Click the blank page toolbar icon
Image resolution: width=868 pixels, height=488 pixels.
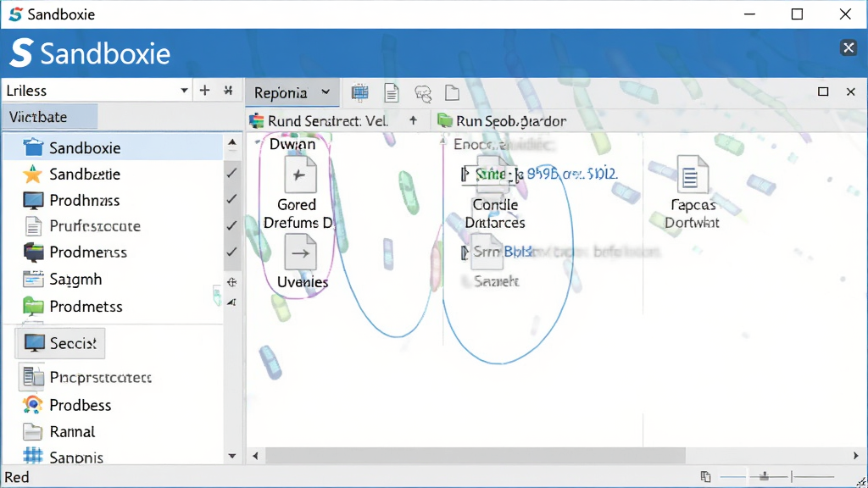point(453,93)
